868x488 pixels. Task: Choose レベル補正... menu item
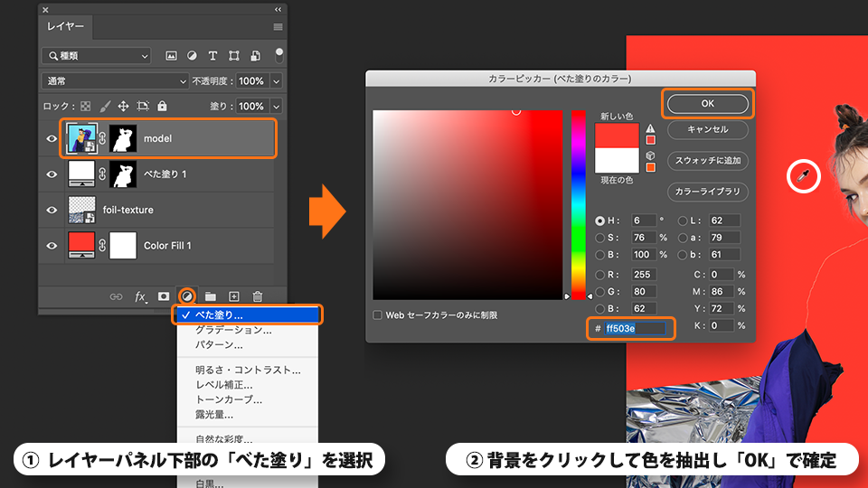(x=248, y=385)
